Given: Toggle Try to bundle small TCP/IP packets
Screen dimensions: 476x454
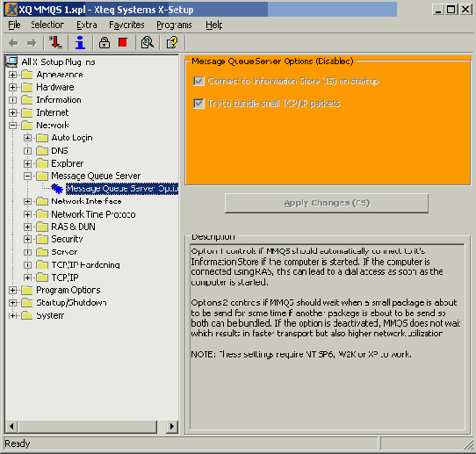Looking at the screenshot, I should pos(198,104).
